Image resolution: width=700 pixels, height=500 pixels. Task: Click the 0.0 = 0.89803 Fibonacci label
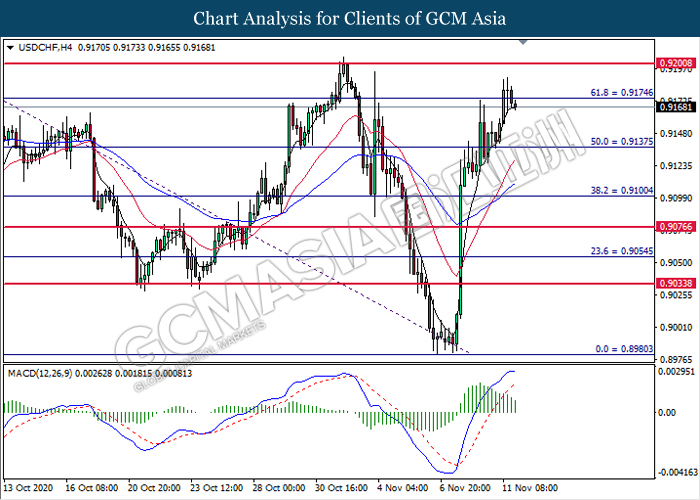point(624,349)
